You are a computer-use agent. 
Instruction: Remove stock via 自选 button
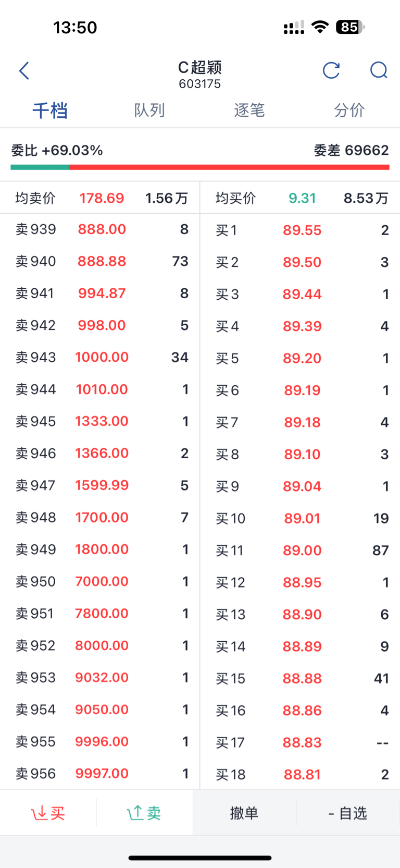point(348,813)
